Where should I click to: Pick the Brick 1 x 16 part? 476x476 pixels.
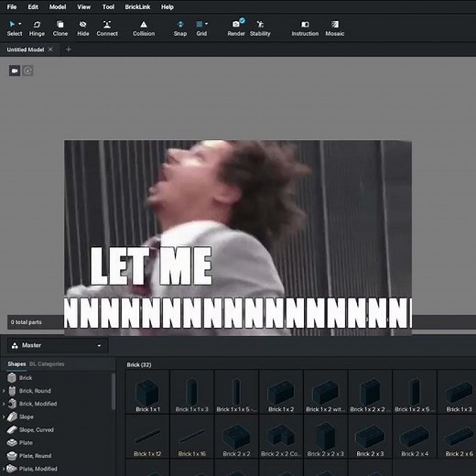pos(192,437)
